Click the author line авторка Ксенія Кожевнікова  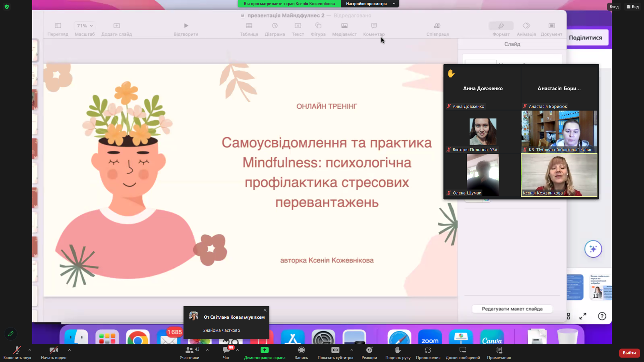[x=327, y=260]
